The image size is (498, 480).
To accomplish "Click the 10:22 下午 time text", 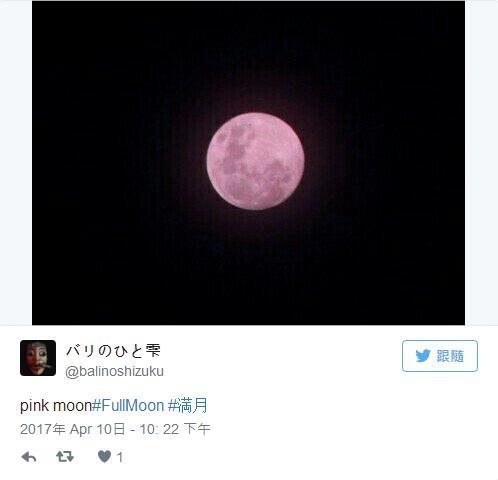I will click(x=175, y=429).
